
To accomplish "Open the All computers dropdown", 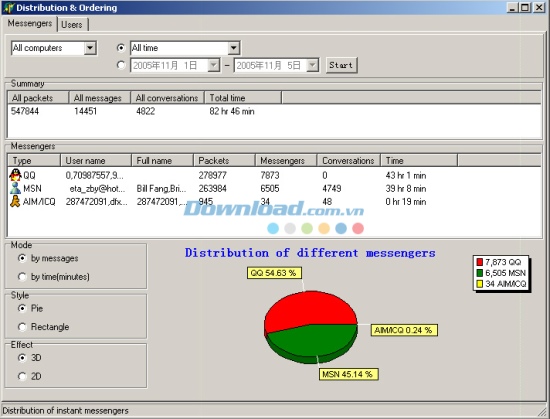I will [x=90, y=48].
